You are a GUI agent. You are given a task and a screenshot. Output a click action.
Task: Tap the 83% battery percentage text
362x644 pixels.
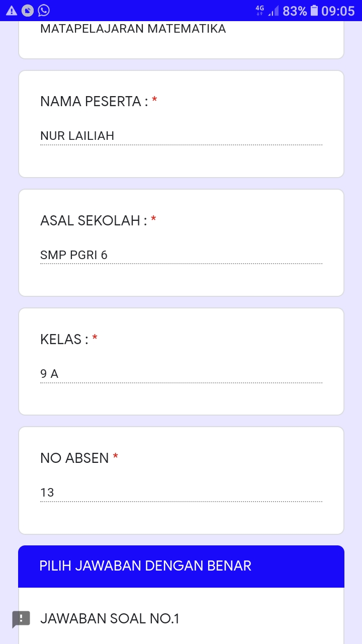(295, 11)
